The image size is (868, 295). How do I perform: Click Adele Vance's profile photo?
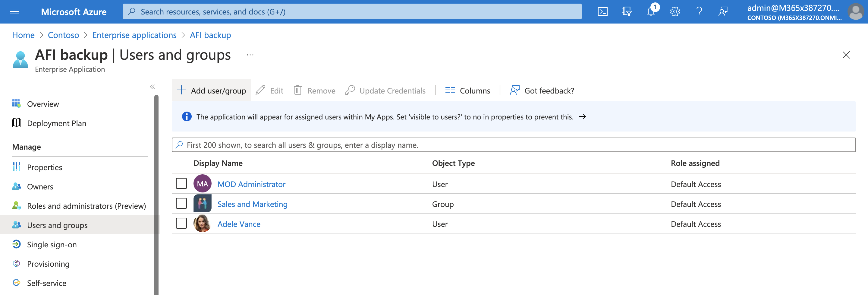[202, 223]
